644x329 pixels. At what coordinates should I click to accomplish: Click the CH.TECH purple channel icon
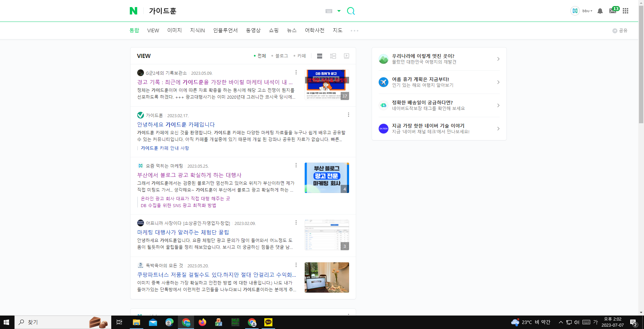pyautogui.click(x=383, y=129)
